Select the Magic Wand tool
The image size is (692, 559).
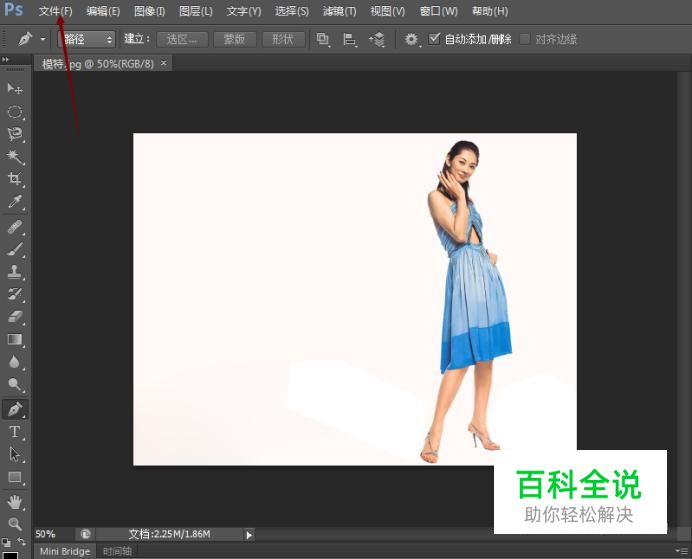pyautogui.click(x=15, y=157)
